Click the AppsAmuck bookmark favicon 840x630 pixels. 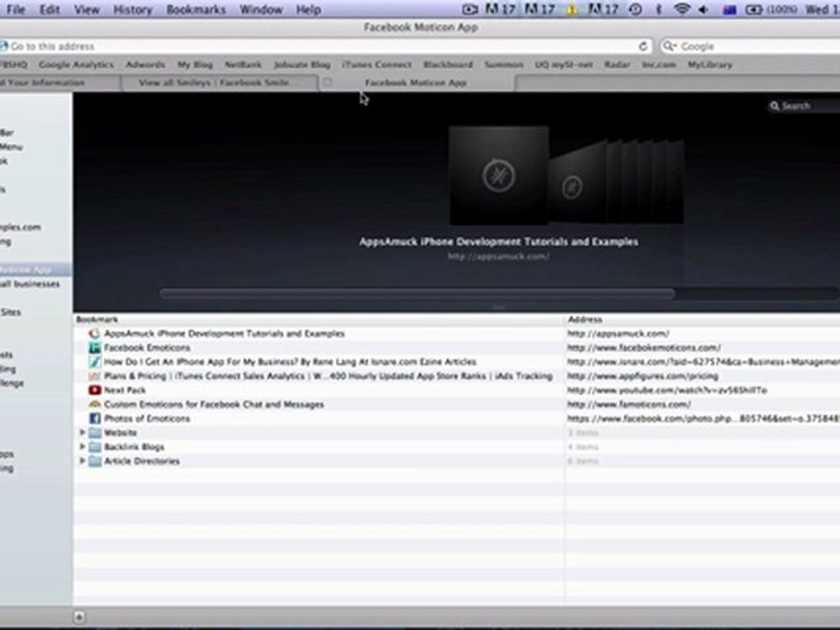click(x=94, y=333)
